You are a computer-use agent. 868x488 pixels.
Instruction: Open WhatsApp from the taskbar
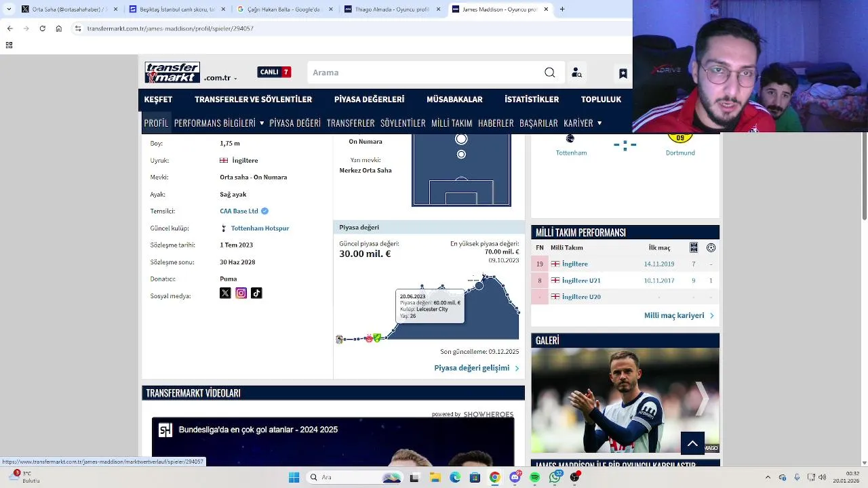point(555,477)
